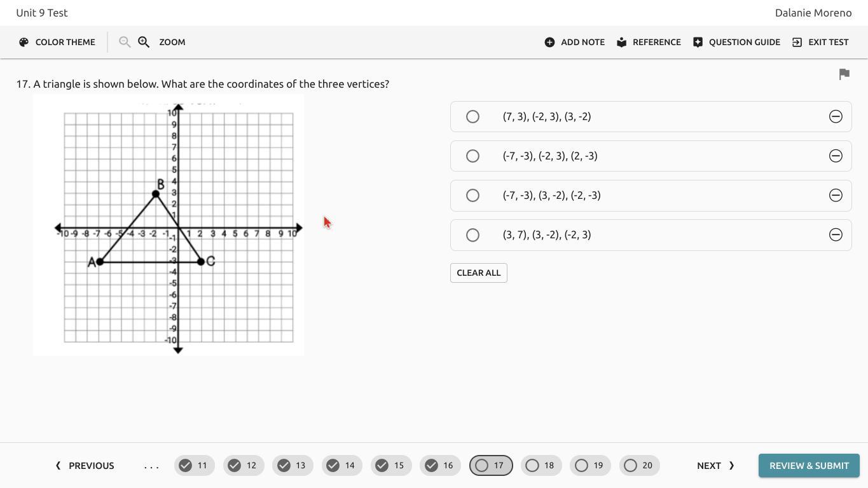This screenshot has height=488, width=868.
Task: Choose answer (-7, -3), (-2, 3), (2, -3)
Action: click(x=472, y=156)
